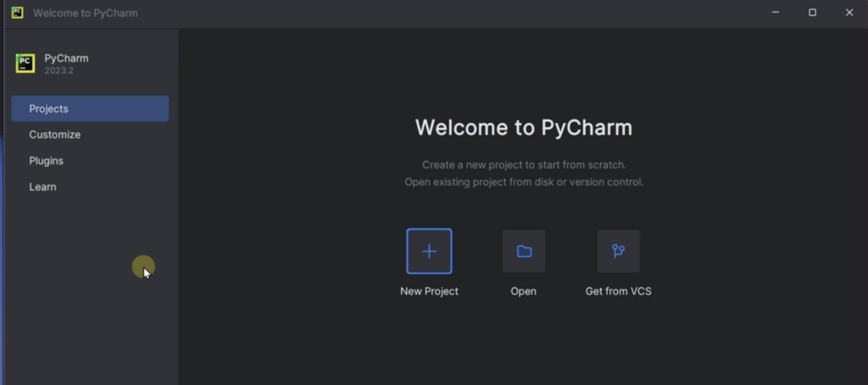Select the Projects tab in the sidebar

[x=90, y=109]
